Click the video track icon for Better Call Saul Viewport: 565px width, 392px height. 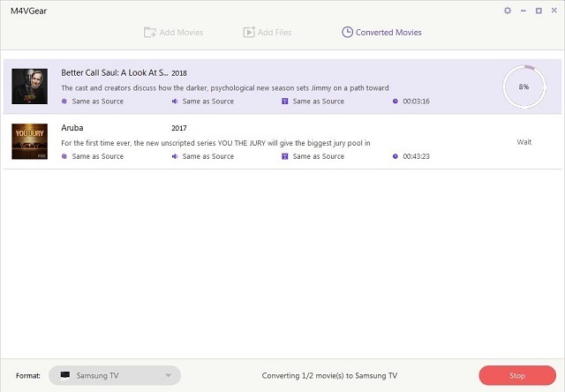(64, 102)
